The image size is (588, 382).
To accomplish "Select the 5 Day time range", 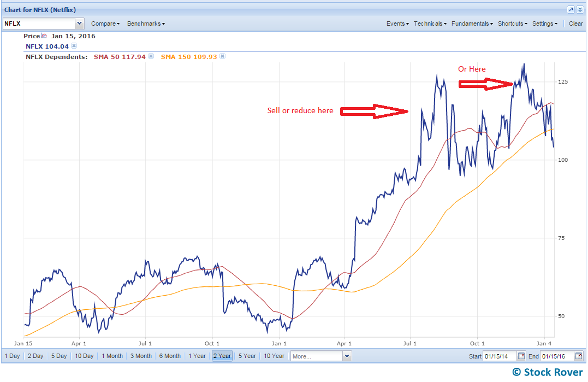I will coord(59,356).
